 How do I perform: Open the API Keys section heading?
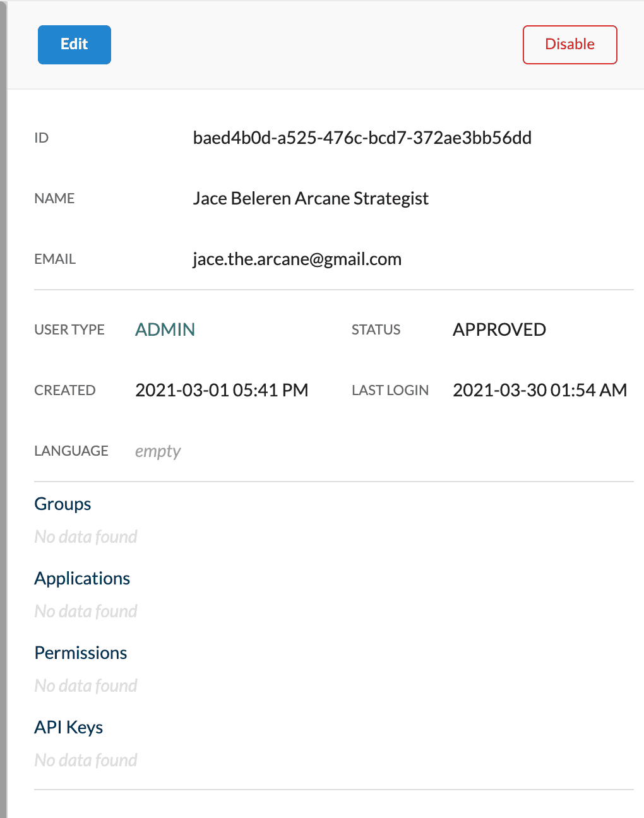(x=69, y=727)
